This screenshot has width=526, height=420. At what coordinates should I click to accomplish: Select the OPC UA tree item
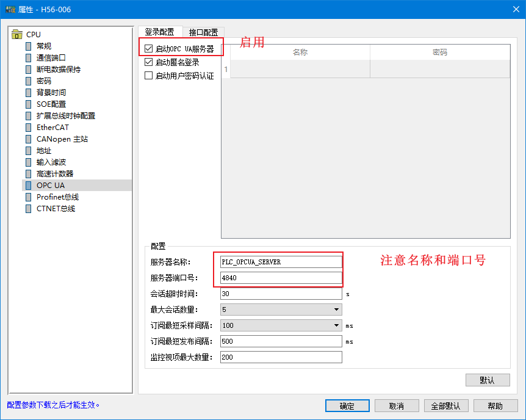(x=51, y=186)
